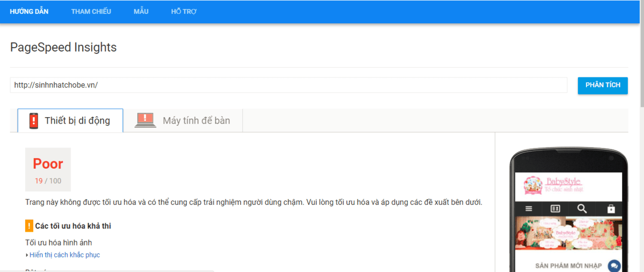This screenshot has width=644, height=272.
Task: Open the THAM CHIẾU menu item
Action: [x=91, y=11]
